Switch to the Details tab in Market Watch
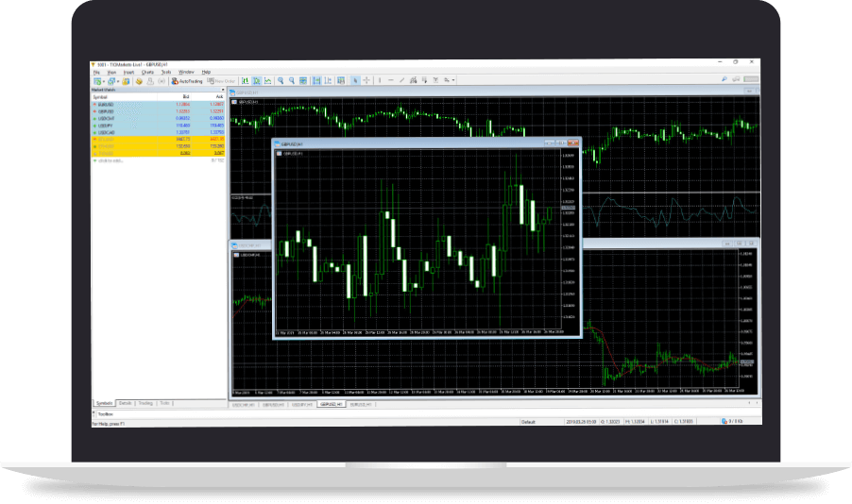 pos(126,403)
